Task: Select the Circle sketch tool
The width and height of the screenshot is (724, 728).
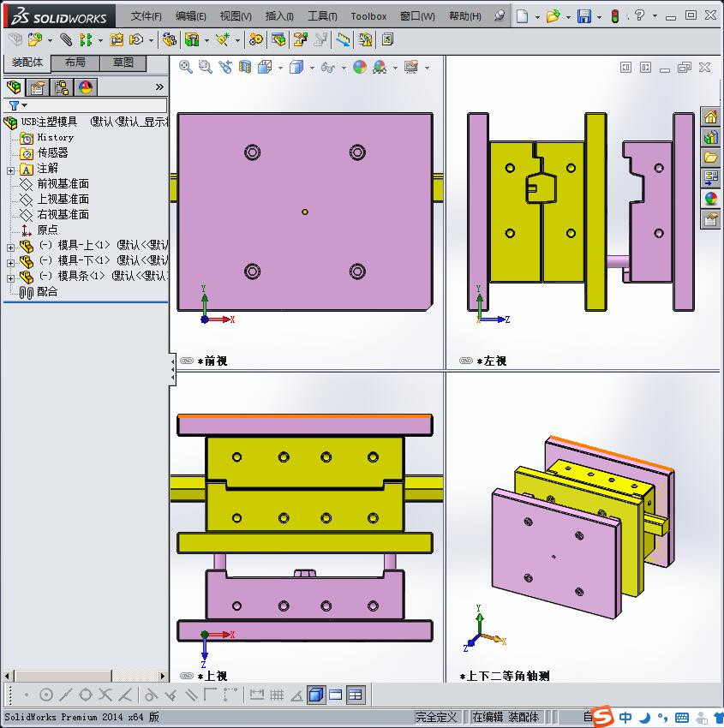Action: coord(47,695)
